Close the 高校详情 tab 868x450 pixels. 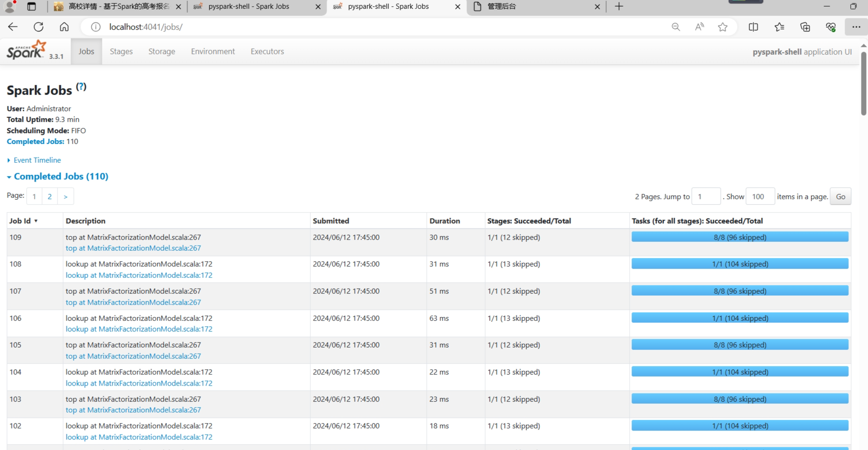point(179,7)
